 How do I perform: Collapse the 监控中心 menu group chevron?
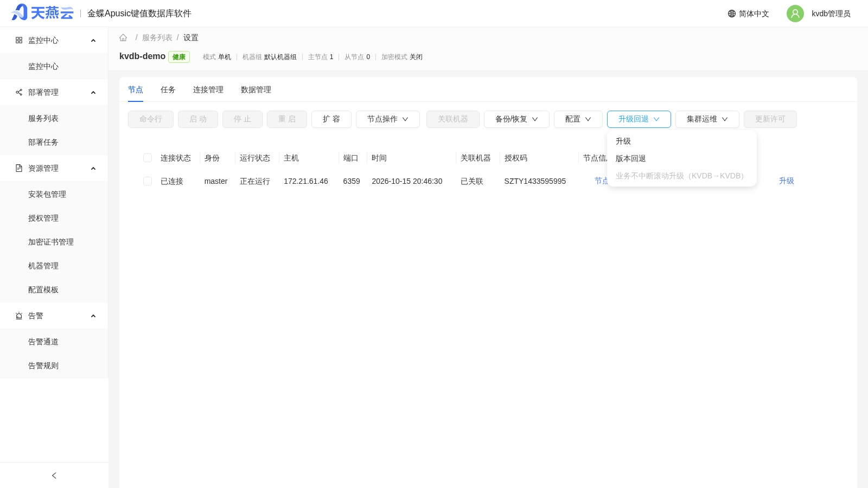click(x=93, y=40)
